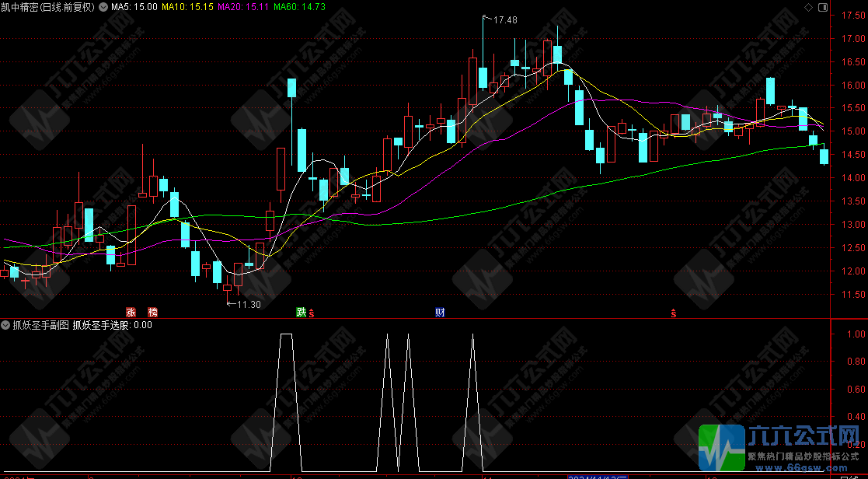Image resolution: width=868 pixels, height=479 pixels.
Task: Click the red 榜 event marker
Action: point(152,313)
